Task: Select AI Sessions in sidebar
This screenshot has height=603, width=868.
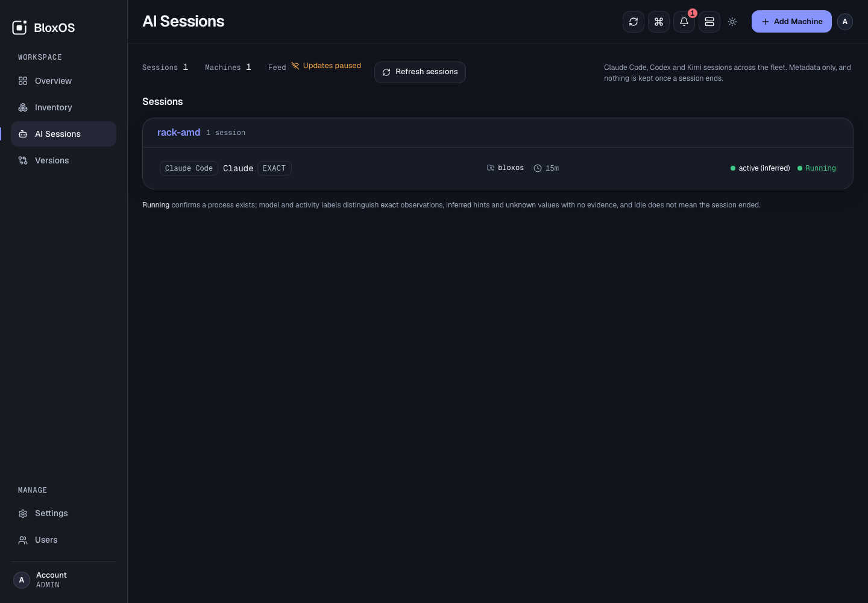Action: tap(63, 134)
